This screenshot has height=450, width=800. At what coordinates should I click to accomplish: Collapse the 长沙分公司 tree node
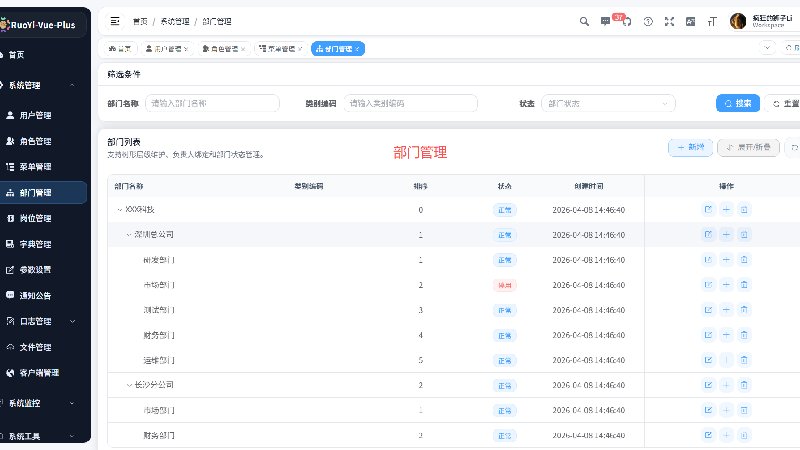129,385
